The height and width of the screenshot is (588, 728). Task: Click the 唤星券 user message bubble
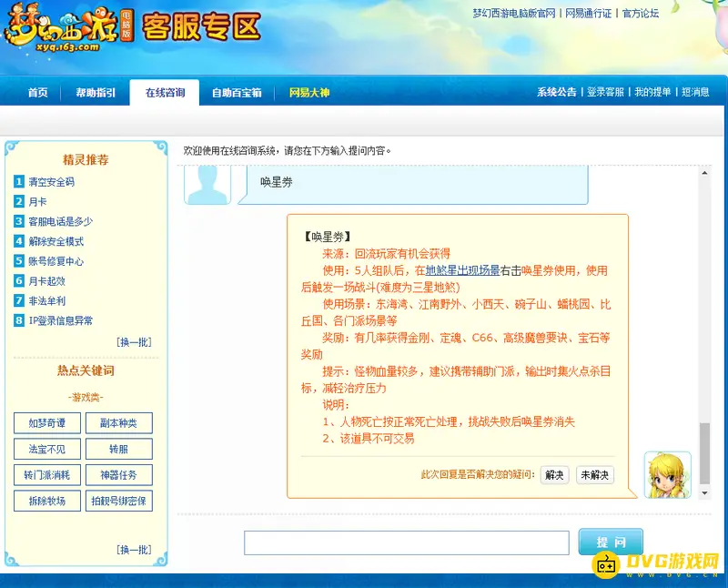[413, 185]
